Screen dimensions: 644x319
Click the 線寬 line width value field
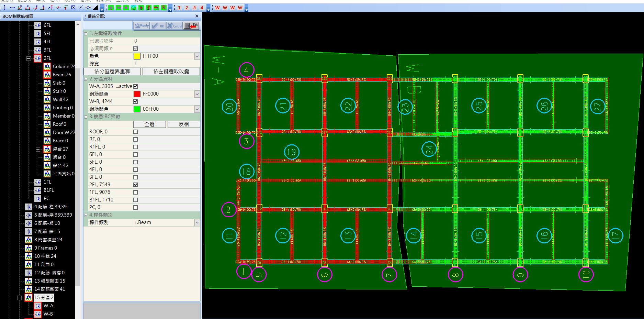pyautogui.click(x=167, y=64)
